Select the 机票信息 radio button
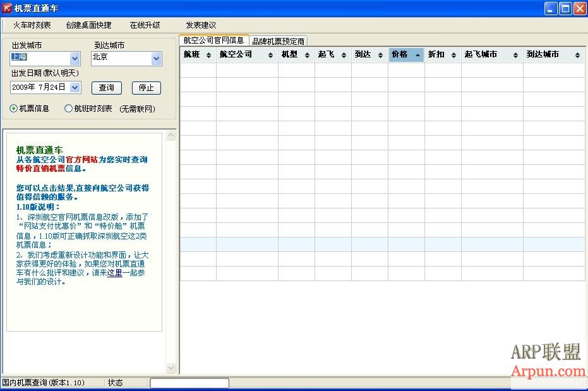 coord(14,109)
